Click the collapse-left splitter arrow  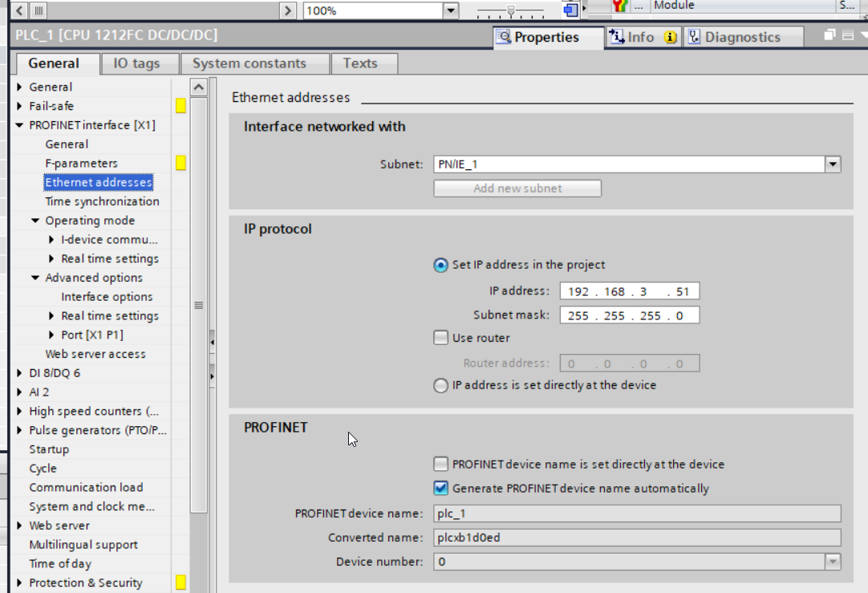pos(213,342)
